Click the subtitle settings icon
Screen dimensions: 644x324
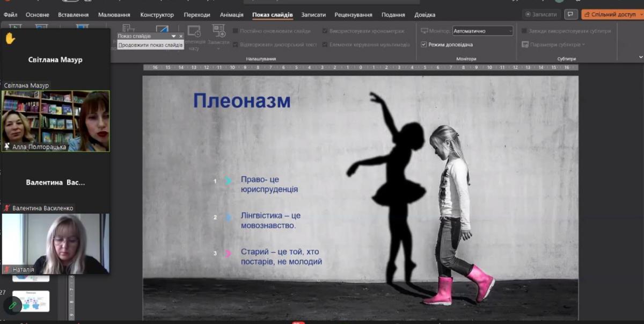pyautogui.click(x=525, y=45)
